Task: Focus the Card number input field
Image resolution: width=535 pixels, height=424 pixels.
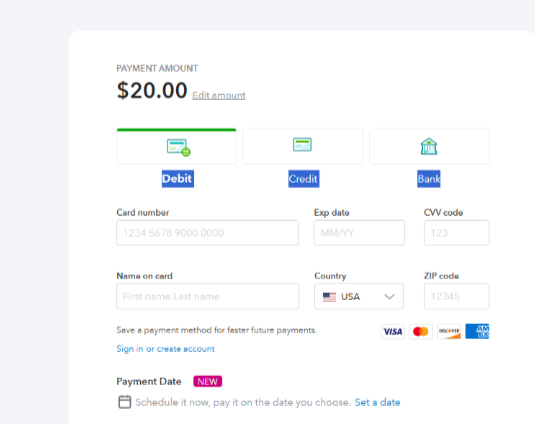Action: click(207, 233)
